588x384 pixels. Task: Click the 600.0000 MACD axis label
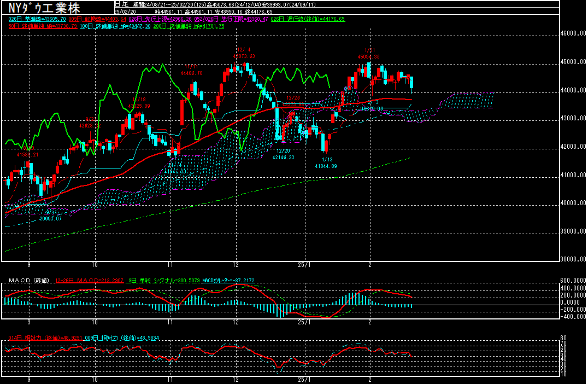[x=573, y=281]
